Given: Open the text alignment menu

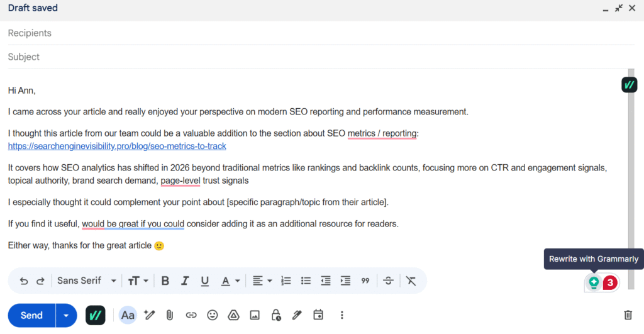Looking at the screenshot, I should coord(262,281).
